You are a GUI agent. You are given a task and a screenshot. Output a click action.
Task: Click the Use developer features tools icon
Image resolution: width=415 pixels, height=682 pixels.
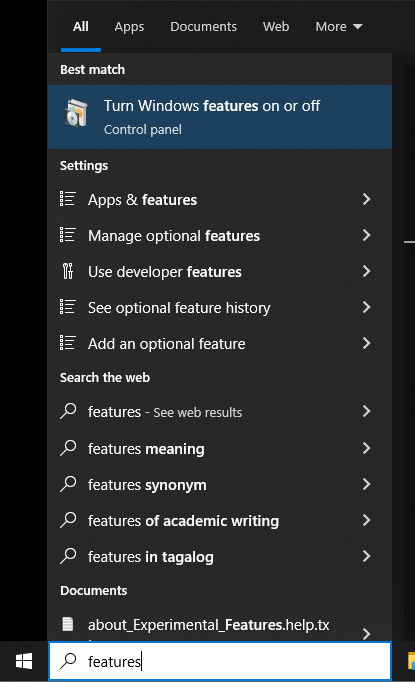tap(67, 271)
